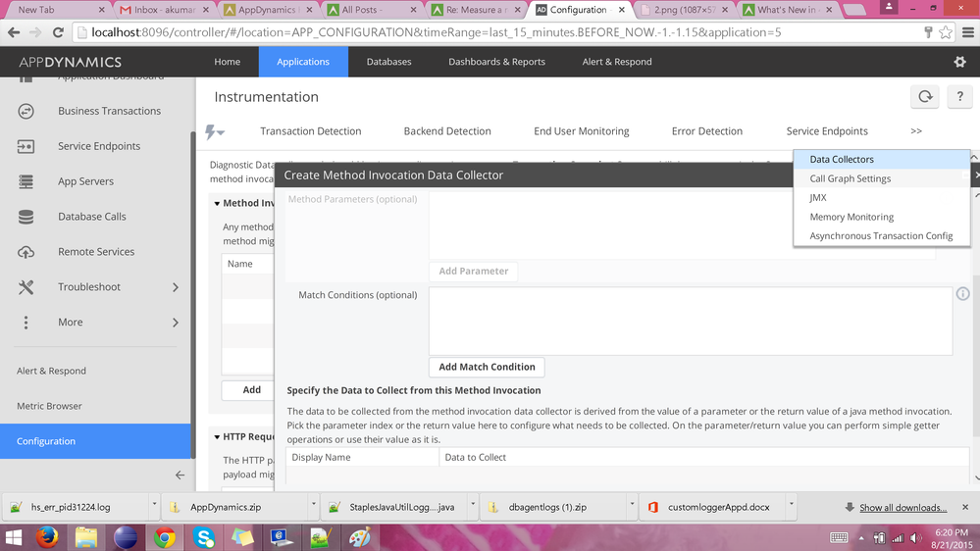Viewport: 980px width, 551px height.
Task: Click the More vertical dots icon
Action: [26, 323]
